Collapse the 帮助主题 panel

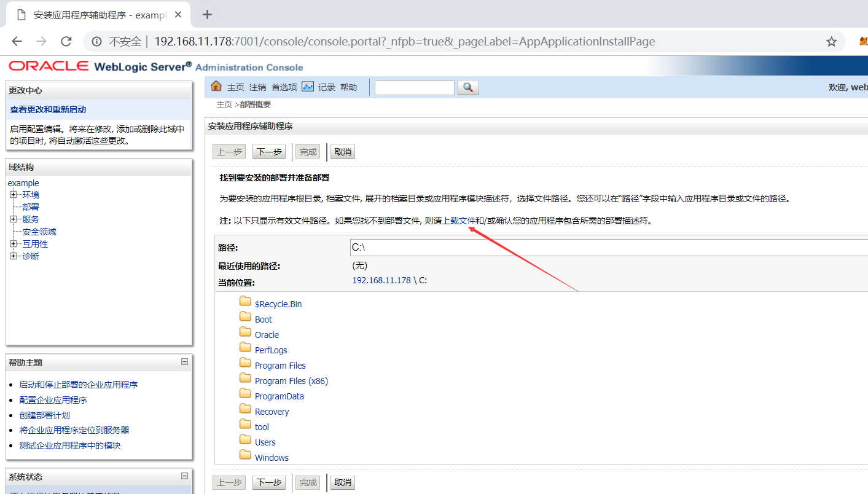click(184, 362)
